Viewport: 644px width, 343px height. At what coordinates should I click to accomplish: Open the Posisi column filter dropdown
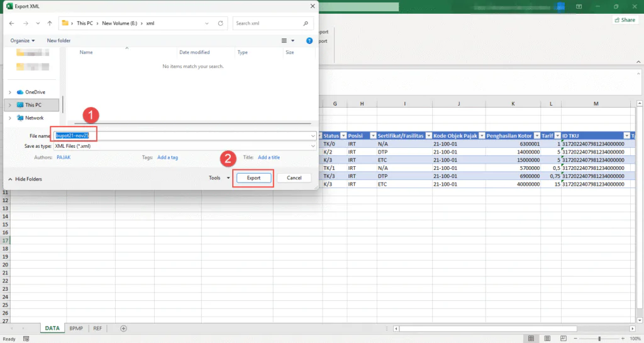(373, 135)
